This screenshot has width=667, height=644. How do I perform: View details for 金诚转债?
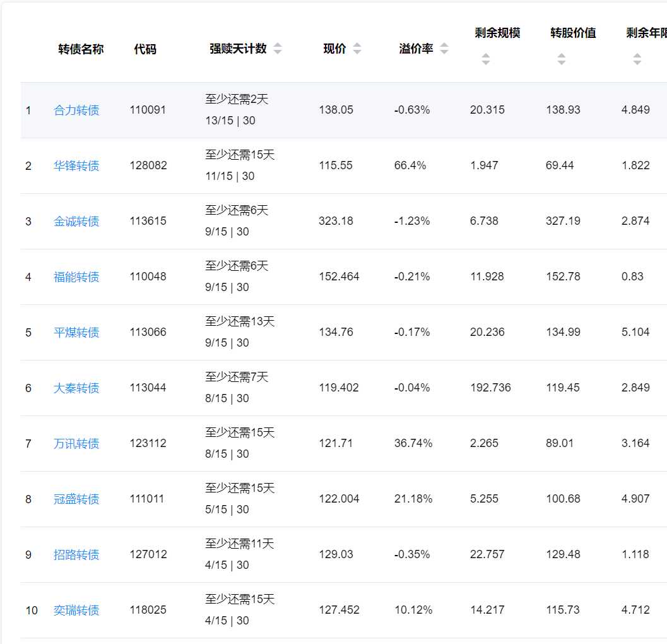pos(76,222)
